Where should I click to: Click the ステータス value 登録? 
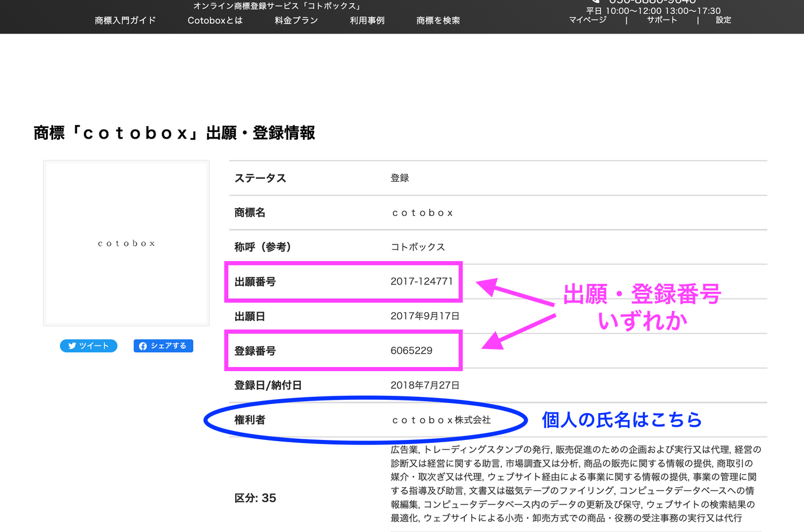coord(400,178)
